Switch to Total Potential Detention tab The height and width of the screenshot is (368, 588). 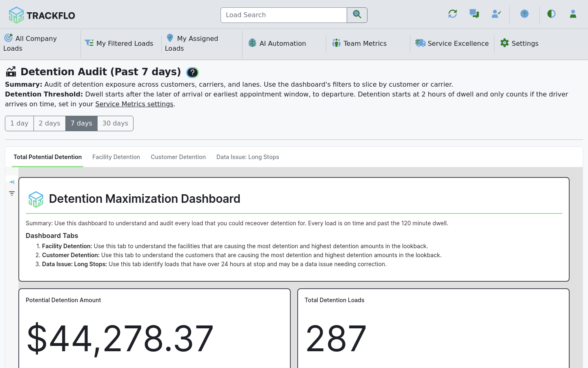(x=47, y=157)
